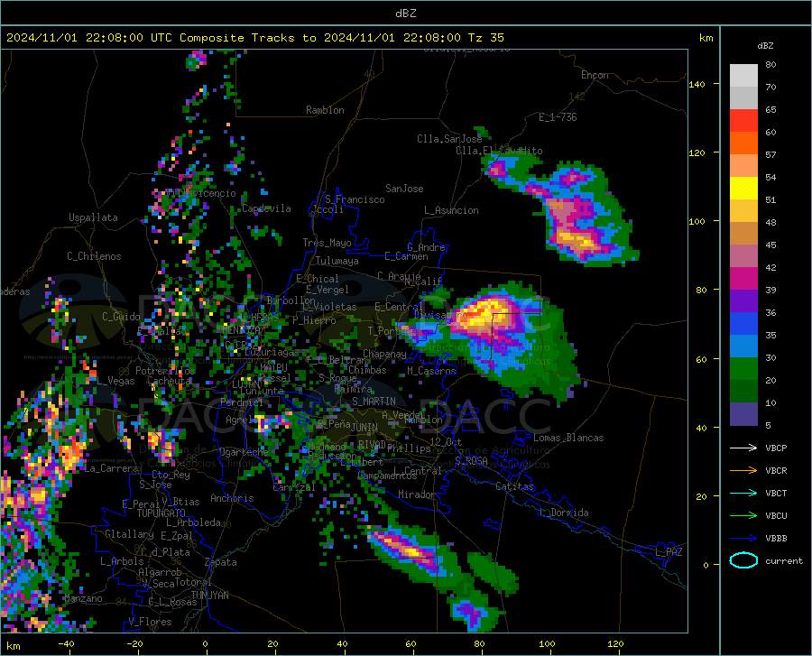Click the 'Zapata' place label

(x=221, y=562)
